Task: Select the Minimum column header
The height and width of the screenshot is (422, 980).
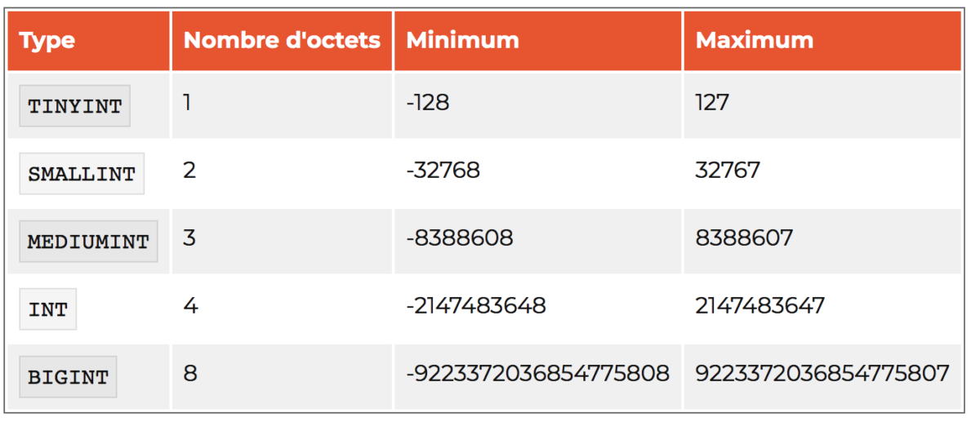Action: [x=462, y=41]
